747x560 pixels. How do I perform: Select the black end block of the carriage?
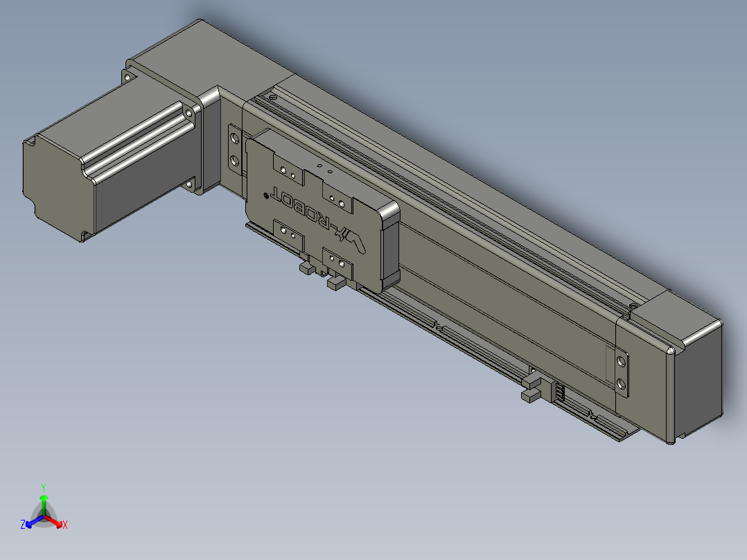coord(391,248)
